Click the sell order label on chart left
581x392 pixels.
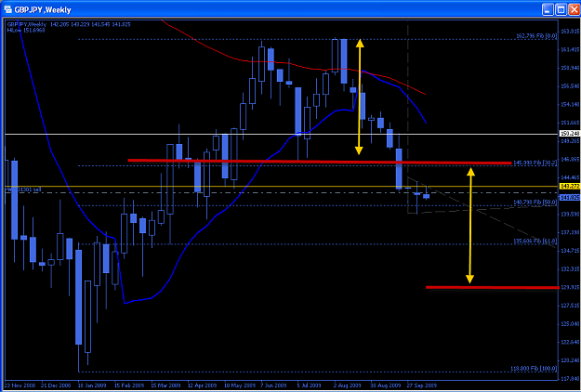(24, 189)
